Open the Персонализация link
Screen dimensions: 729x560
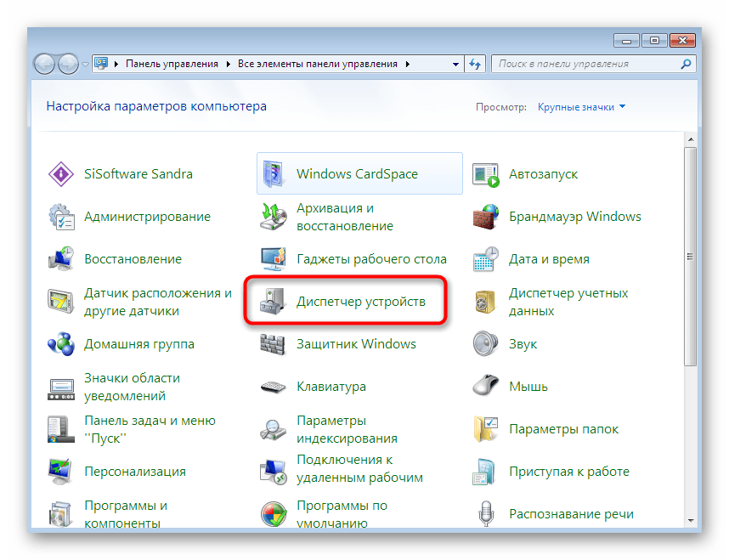(x=135, y=472)
